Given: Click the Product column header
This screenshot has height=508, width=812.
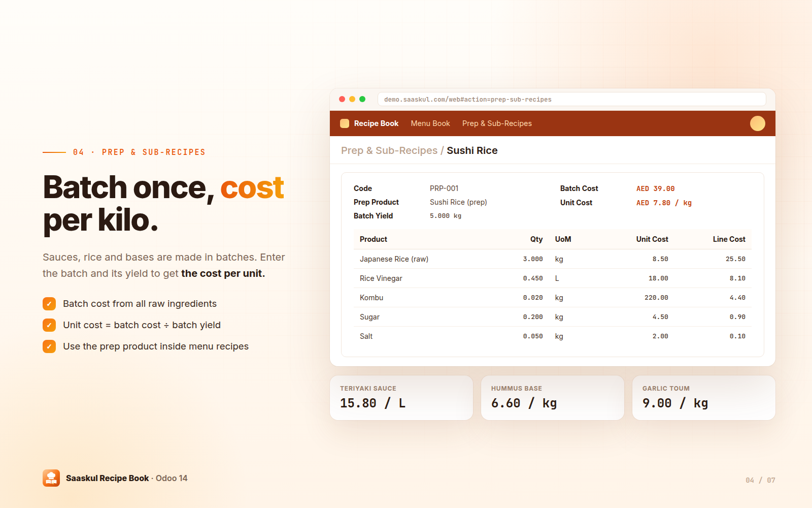Looking at the screenshot, I should pos(374,239).
